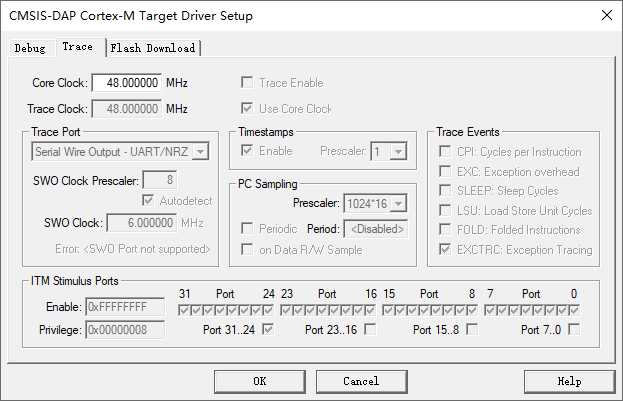This screenshot has height=401, width=623.
Task: Toggle ITM stimulus port 0 checkbox
Action: click(x=574, y=310)
